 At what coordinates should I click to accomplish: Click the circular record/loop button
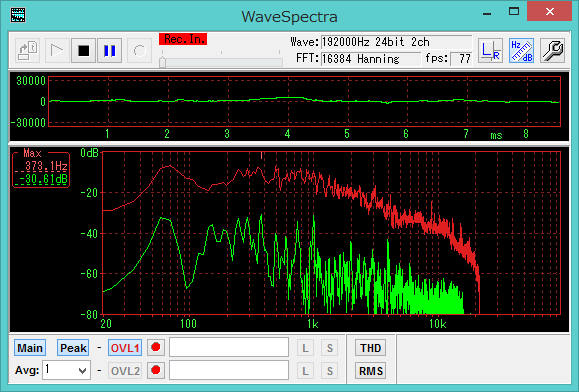click(x=139, y=51)
